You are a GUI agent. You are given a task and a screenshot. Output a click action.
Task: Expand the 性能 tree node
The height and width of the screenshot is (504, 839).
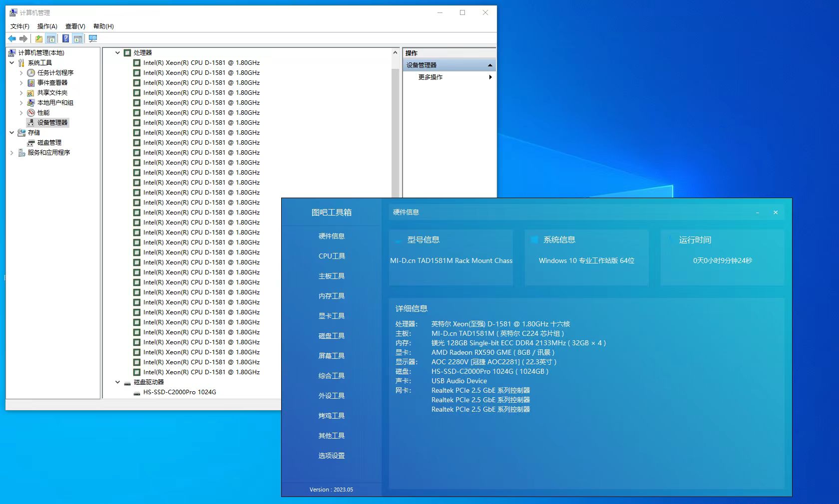point(21,112)
